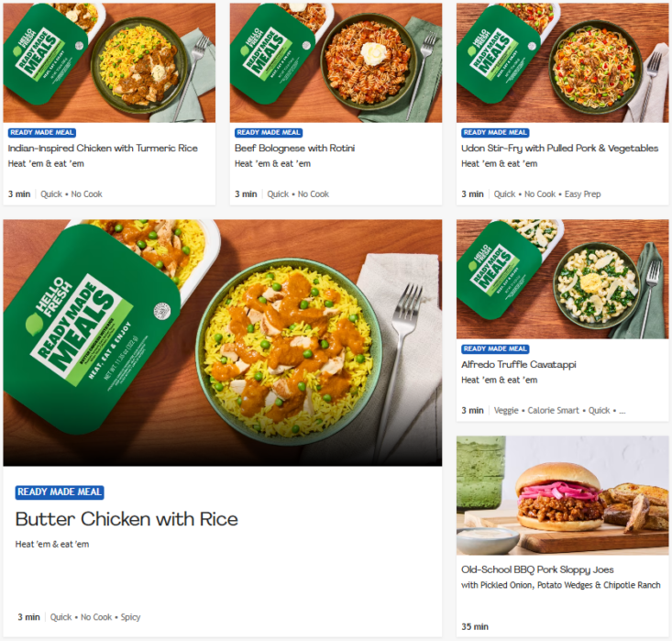Click the Ready Made Meal badge on Butter Chicken
Image resolution: width=672 pixels, height=641 pixels.
tap(60, 492)
